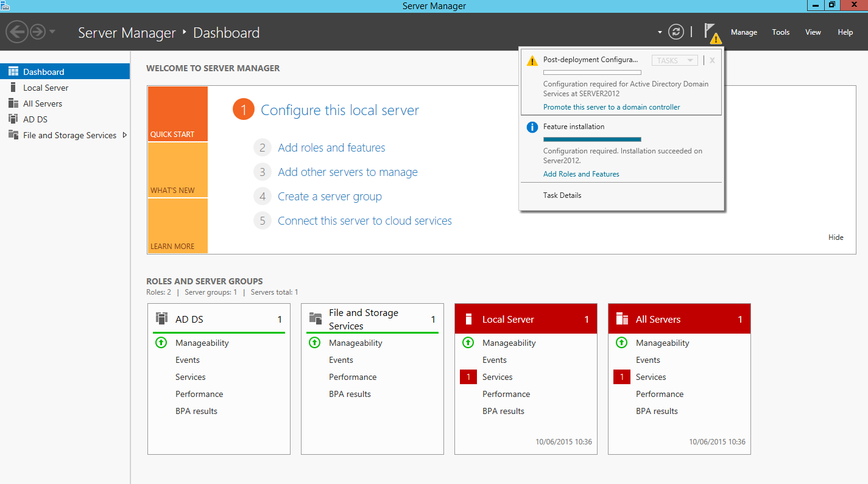Click the back navigation arrow
Viewport: 868px width, 484px height.
[x=17, y=31]
